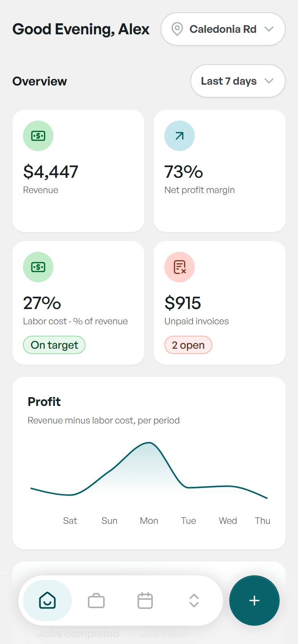298x644 pixels.
Task: Click the net profit margin arrow icon
Action: coord(180,136)
